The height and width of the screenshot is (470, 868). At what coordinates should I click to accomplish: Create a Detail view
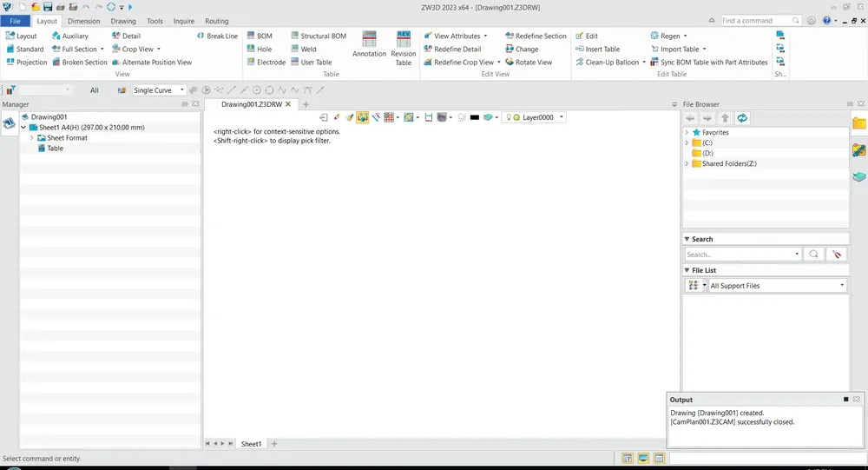126,36
